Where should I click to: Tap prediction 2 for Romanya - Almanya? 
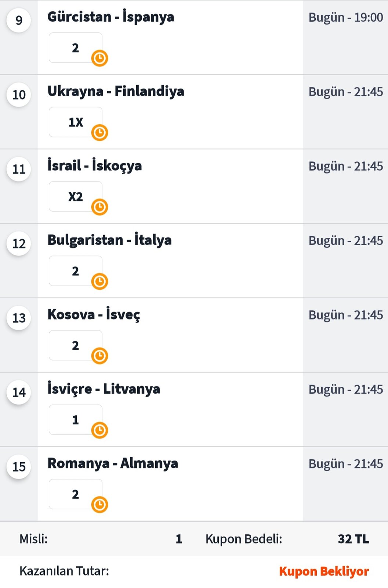[x=76, y=494]
